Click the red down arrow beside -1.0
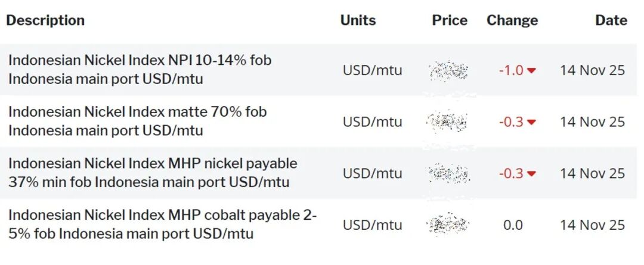Screen dimensions: 644x265 pos(531,70)
